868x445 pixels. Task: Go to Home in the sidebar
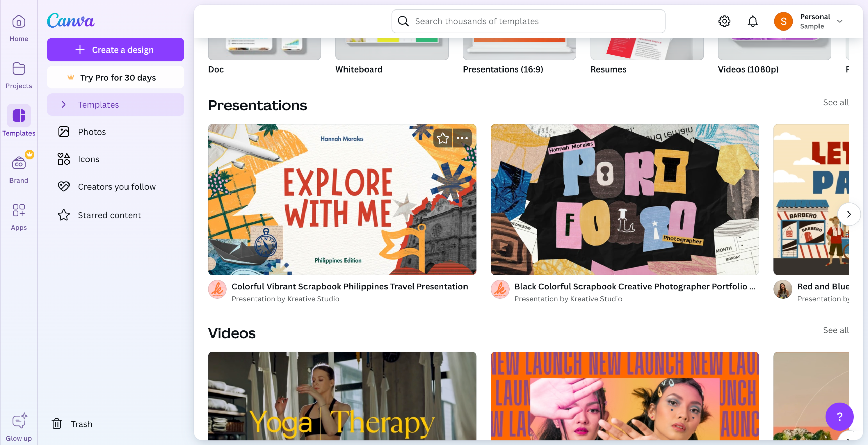coord(19,28)
